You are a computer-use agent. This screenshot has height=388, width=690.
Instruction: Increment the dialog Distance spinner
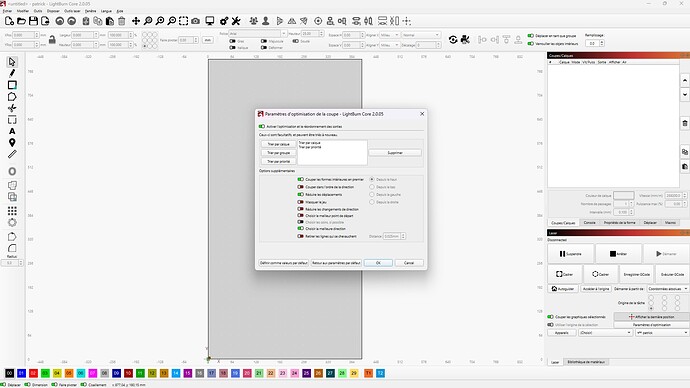pos(403,235)
